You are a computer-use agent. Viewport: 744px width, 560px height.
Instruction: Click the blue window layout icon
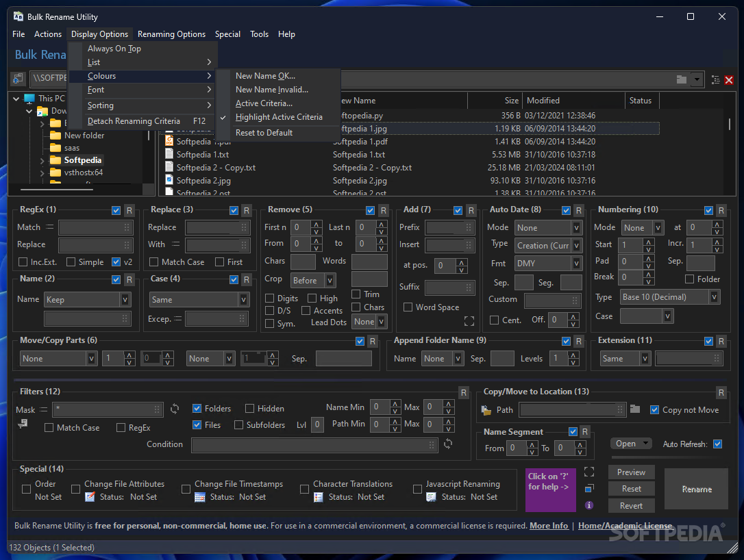click(x=589, y=488)
